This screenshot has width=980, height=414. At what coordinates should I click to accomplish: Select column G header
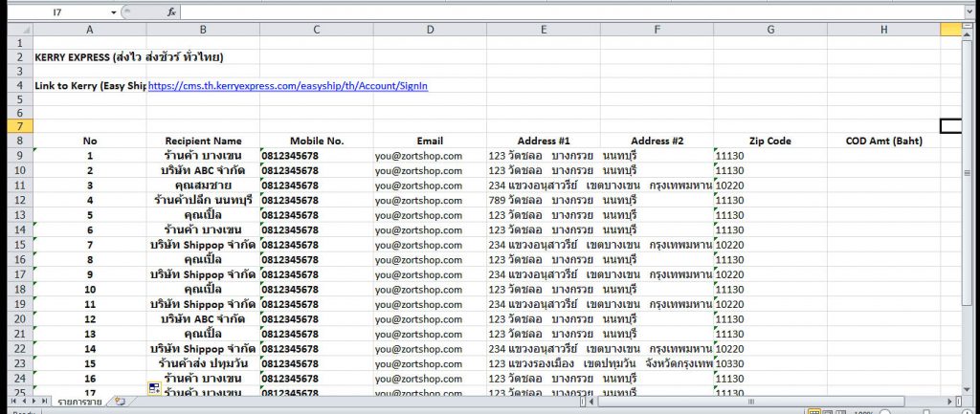pos(770,30)
